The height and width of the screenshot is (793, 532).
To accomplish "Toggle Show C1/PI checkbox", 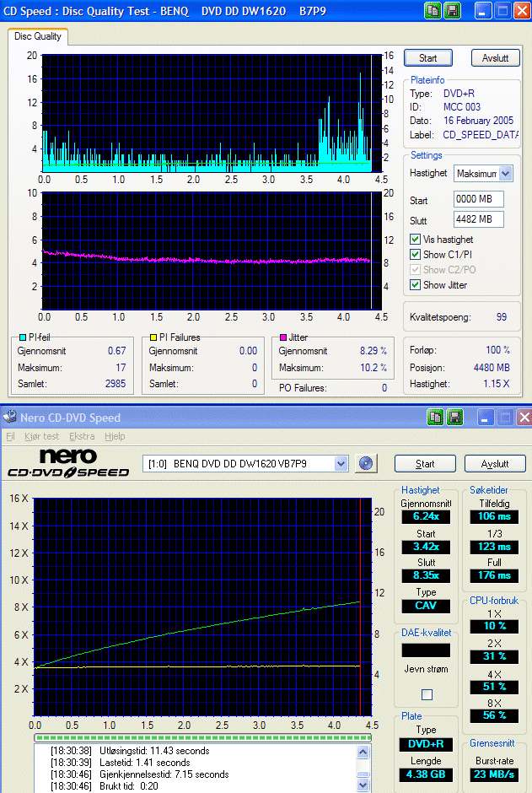I will 416,255.
